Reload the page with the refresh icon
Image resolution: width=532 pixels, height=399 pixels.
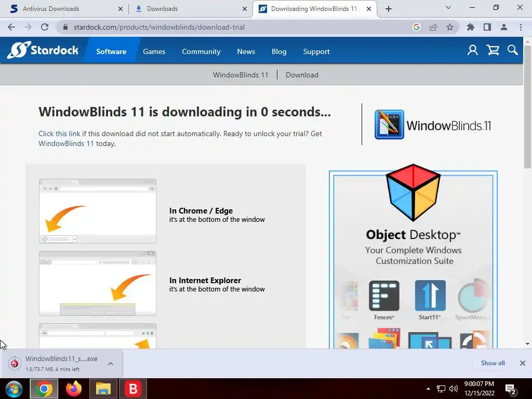point(45,27)
